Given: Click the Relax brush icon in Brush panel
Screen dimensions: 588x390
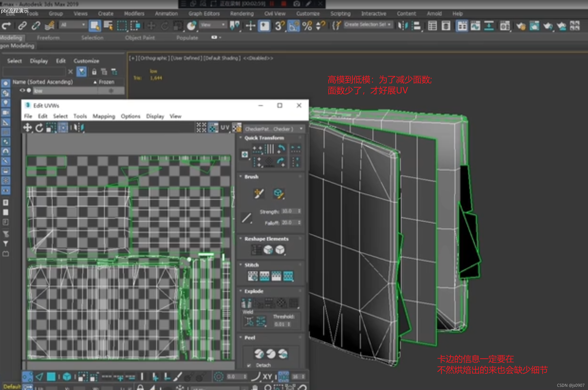Looking at the screenshot, I should pyautogui.click(x=278, y=194).
